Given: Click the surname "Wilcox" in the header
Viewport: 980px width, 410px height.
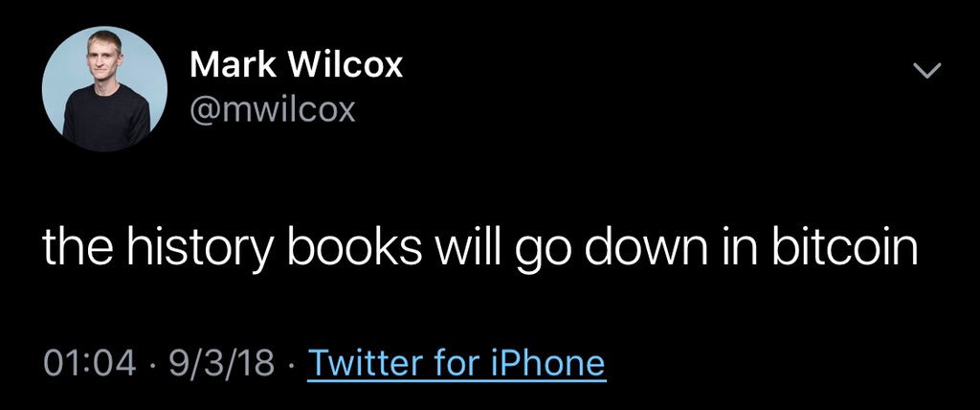Looking at the screenshot, I should 345,64.
